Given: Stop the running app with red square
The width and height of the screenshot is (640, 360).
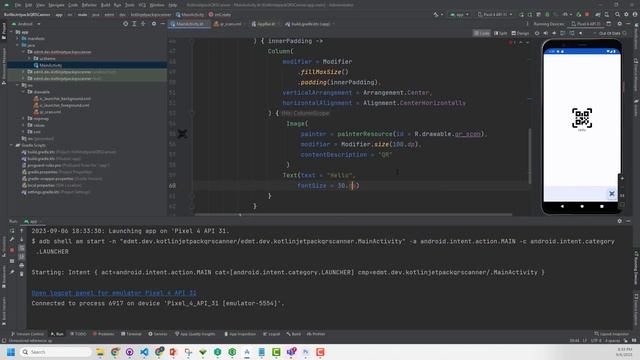Looking at the screenshot, I should coord(587,14).
